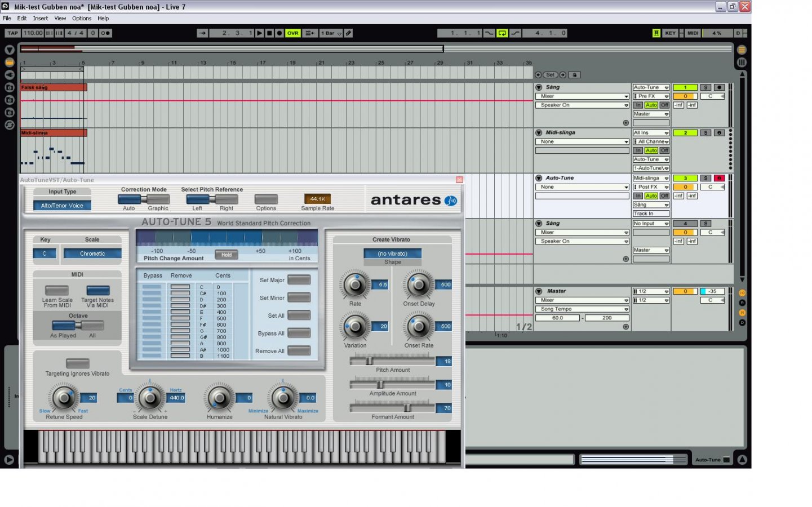The width and height of the screenshot is (812, 507).
Task: Open the Options menu
Action: [x=82, y=19]
